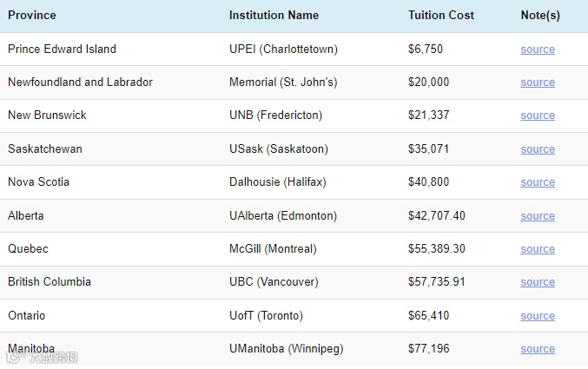Click the $65,410 tuition cell

[x=428, y=316]
